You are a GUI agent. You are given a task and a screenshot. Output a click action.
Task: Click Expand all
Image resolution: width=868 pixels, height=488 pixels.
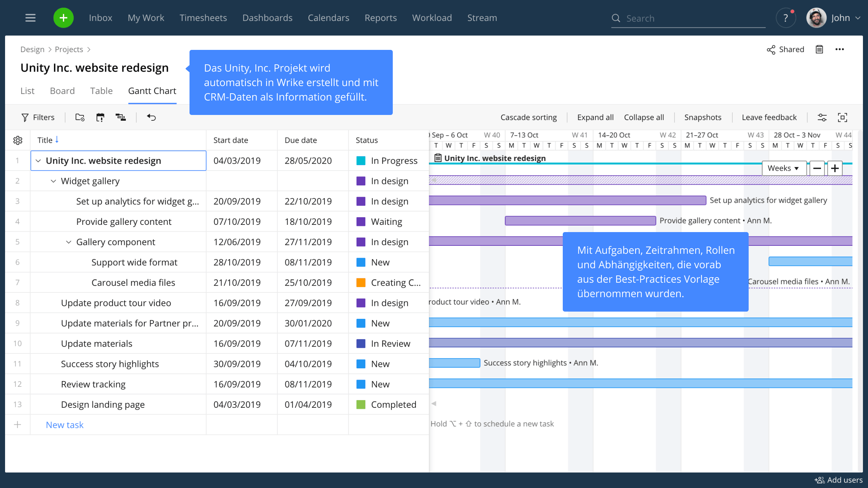click(x=595, y=117)
